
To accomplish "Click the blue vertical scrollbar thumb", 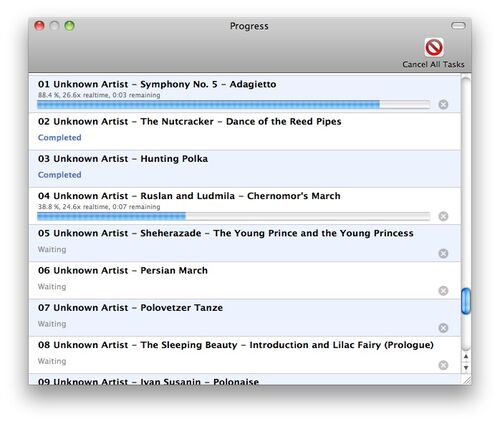I will point(466,301).
